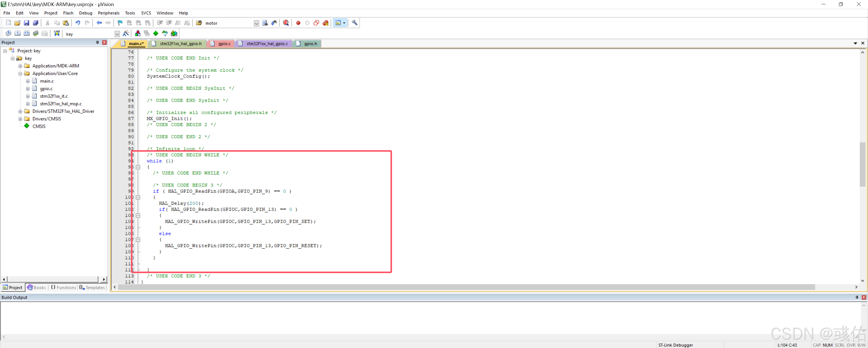Collapse code block at line 95
The height and width of the screenshot is (348, 868).
[138, 167]
